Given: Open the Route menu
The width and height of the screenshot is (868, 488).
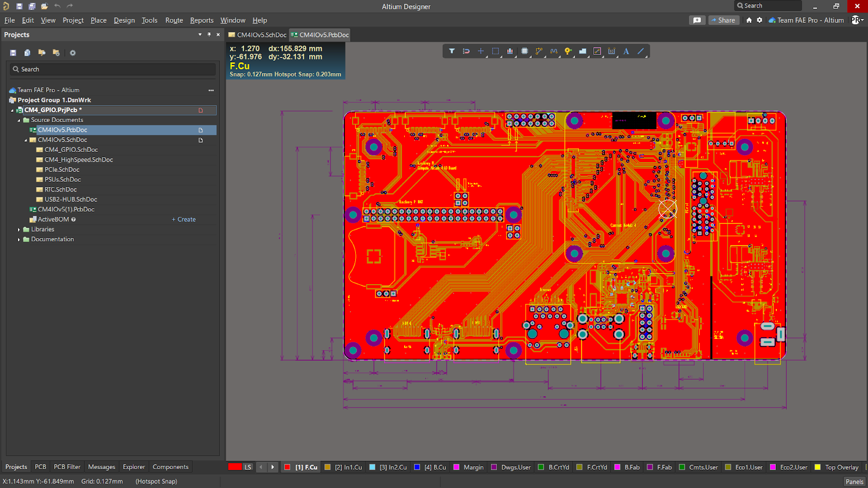Looking at the screenshot, I should coord(174,20).
